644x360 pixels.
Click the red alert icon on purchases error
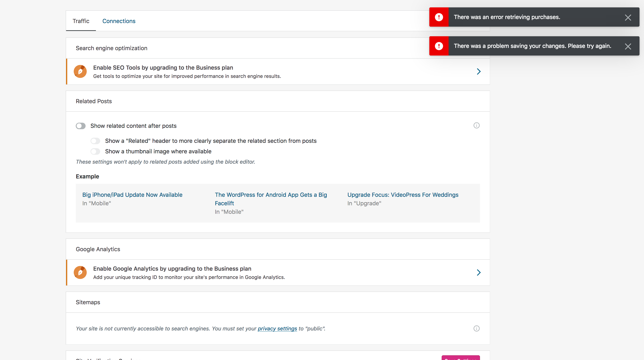click(439, 17)
